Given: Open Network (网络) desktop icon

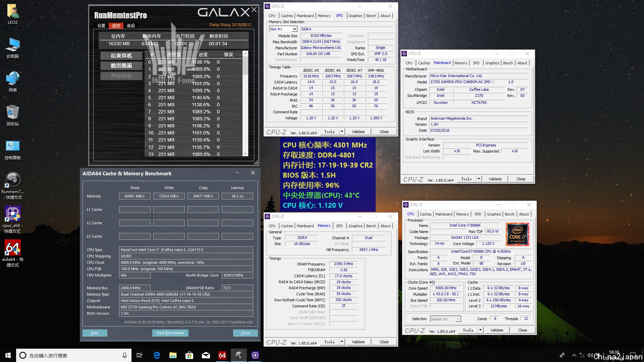Looking at the screenshot, I should [x=13, y=82].
